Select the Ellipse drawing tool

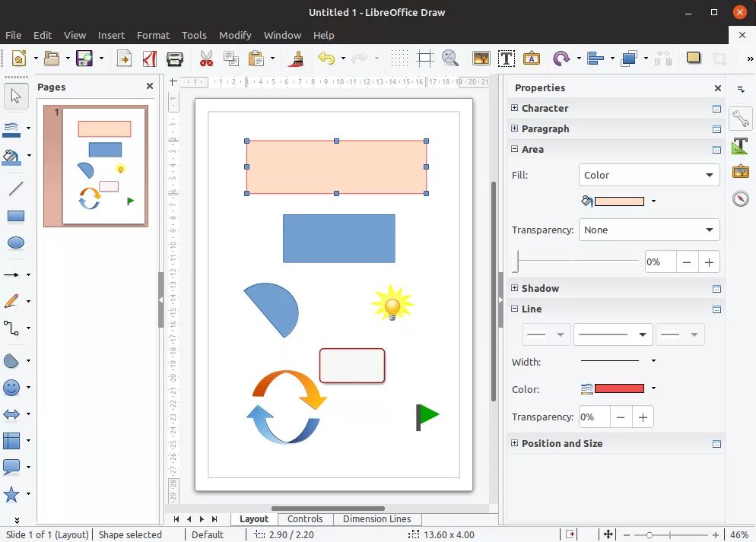click(x=16, y=242)
